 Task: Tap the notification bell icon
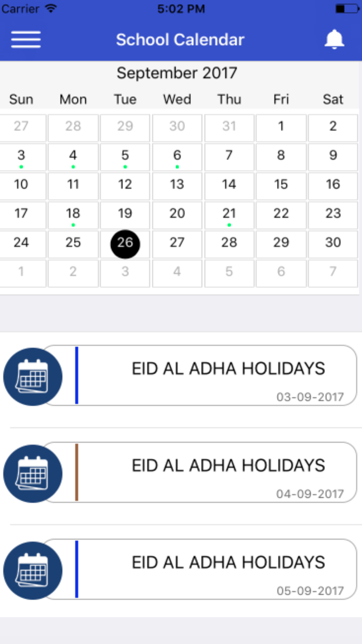click(334, 39)
